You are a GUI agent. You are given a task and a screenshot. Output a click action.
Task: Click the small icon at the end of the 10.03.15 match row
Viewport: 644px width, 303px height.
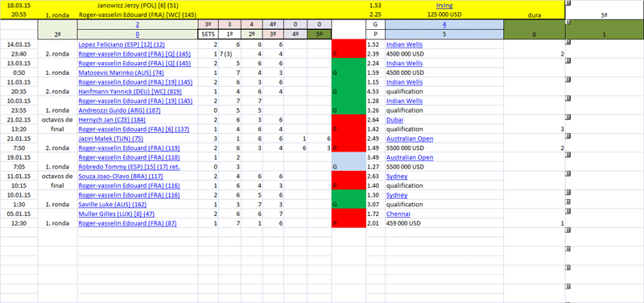click(x=568, y=98)
